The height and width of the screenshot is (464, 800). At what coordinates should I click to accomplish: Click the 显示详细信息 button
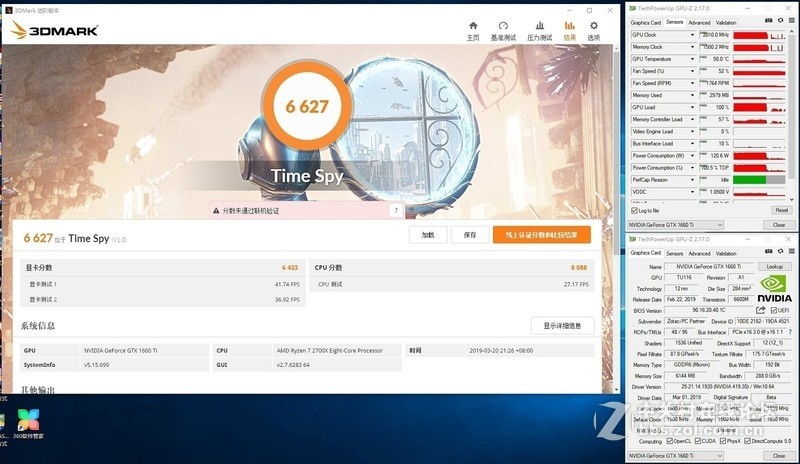coord(562,326)
